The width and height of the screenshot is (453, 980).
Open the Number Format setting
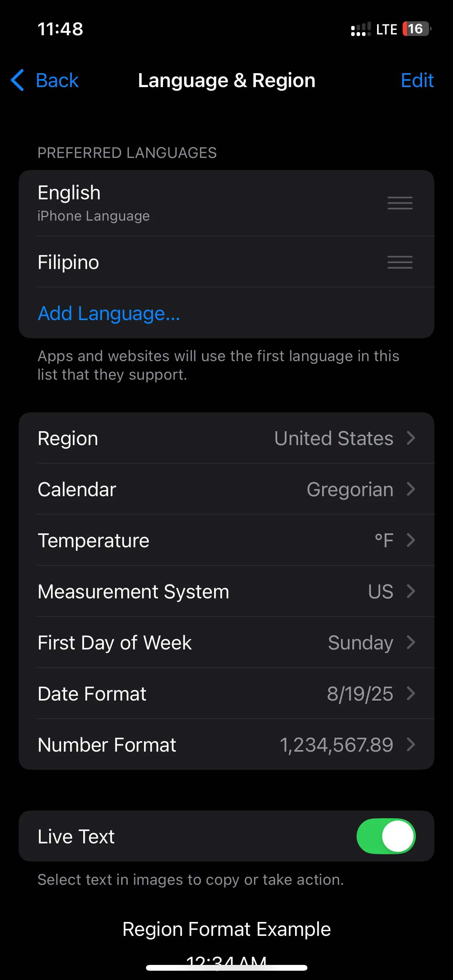coord(226,745)
